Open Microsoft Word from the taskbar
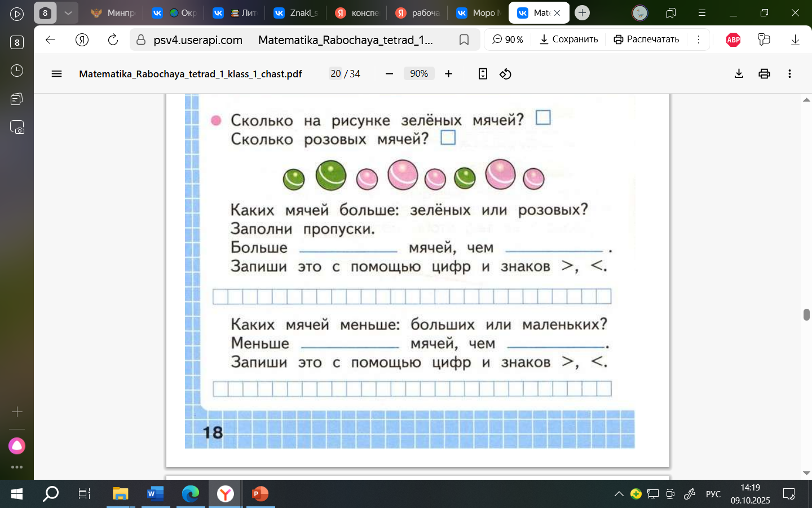 pyautogui.click(x=155, y=494)
